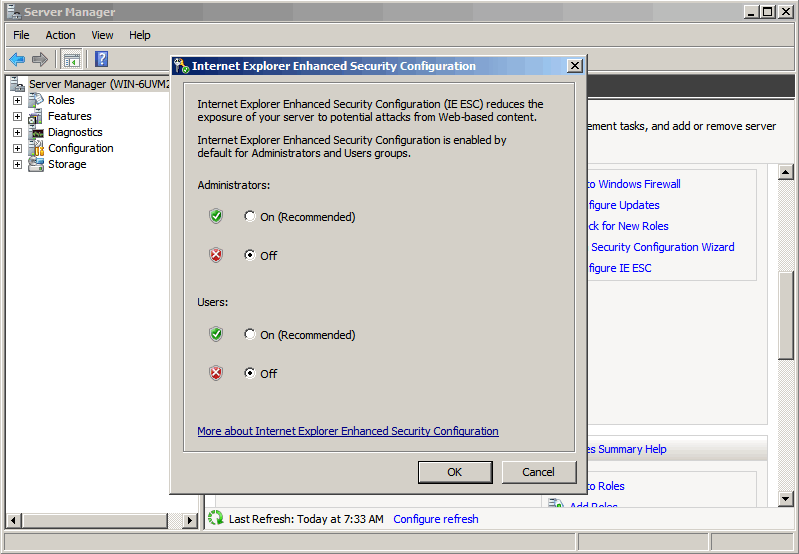Click the vertical scrollbar up arrow
The image size is (799, 554).
[x=786, y=173]
